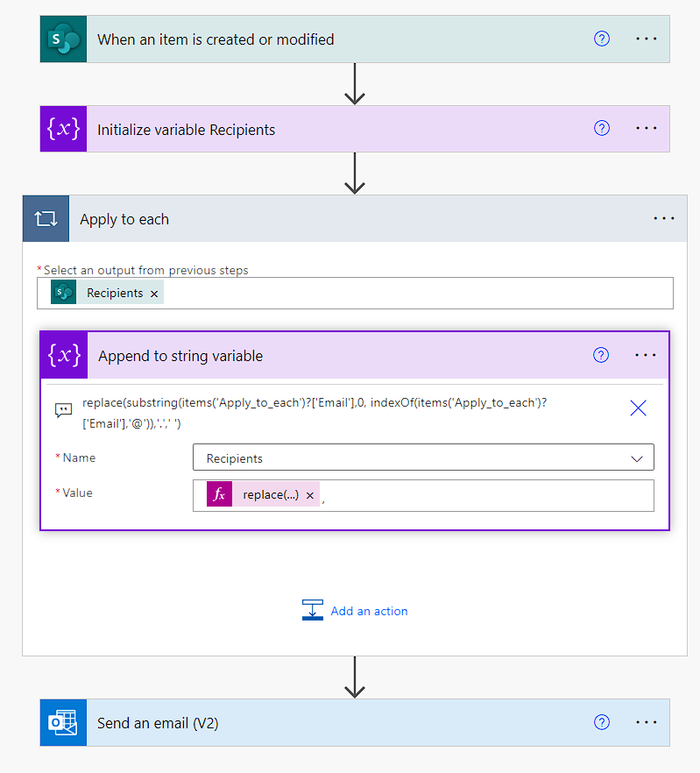Click the Initialize variable {x} icon
Viewport: 700px width, 773px height.
tap(62, 128)
